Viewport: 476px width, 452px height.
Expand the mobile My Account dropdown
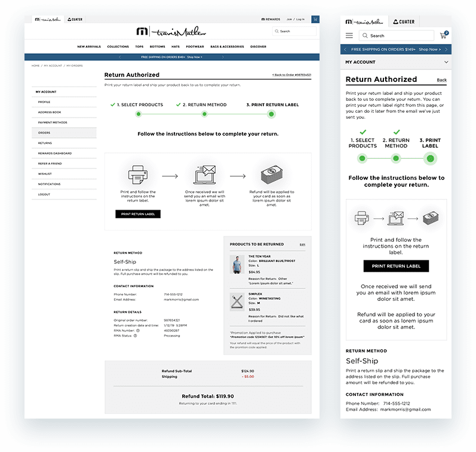(x=446, y=62)
